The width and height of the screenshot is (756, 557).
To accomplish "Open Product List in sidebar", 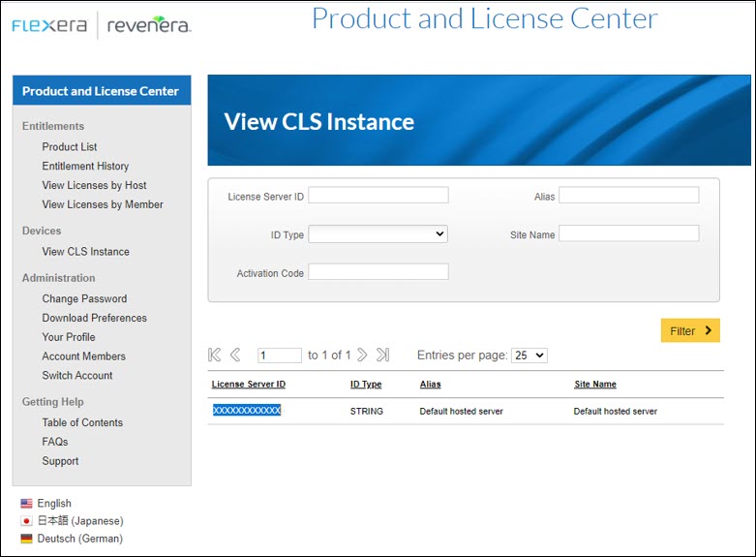I will pos(70,147).
